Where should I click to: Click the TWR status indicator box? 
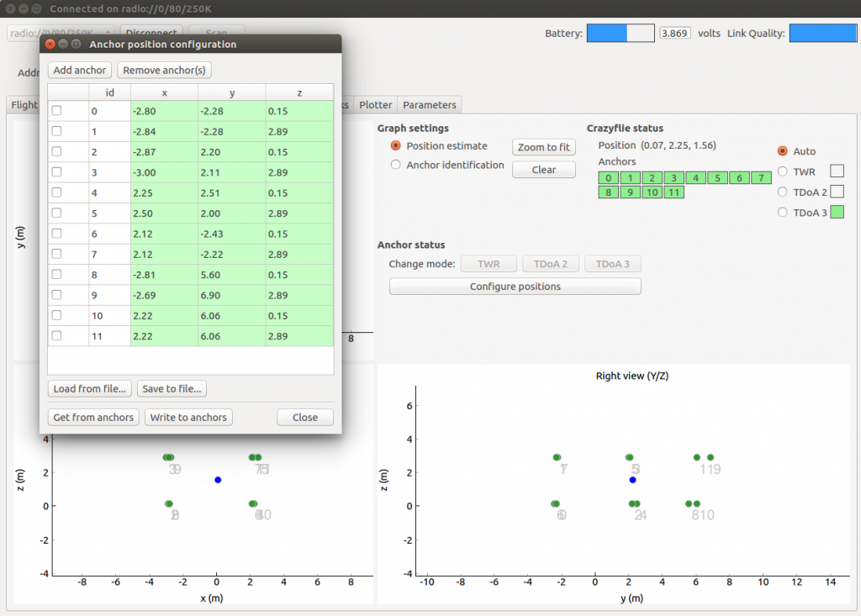(x=837, y=171)
